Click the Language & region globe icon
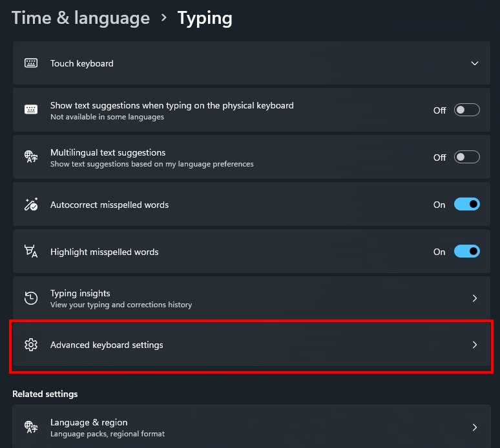This screenshot has width=500, height=448. point(31,427)
